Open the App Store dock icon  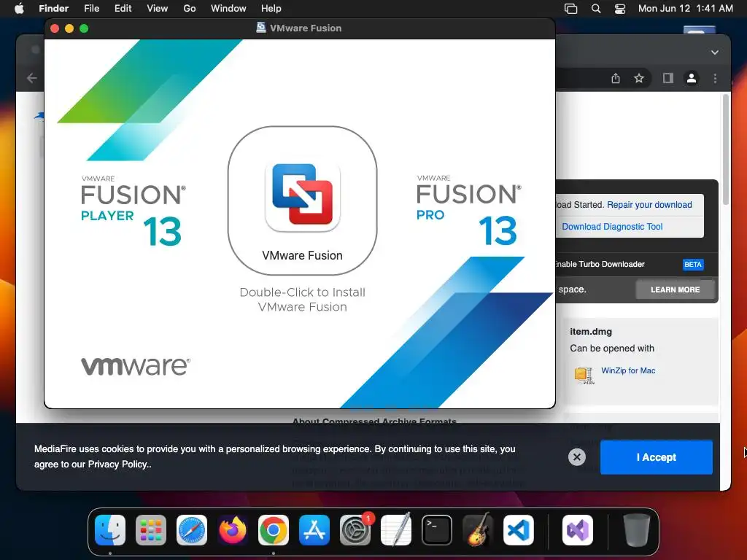tap(314, 530)
